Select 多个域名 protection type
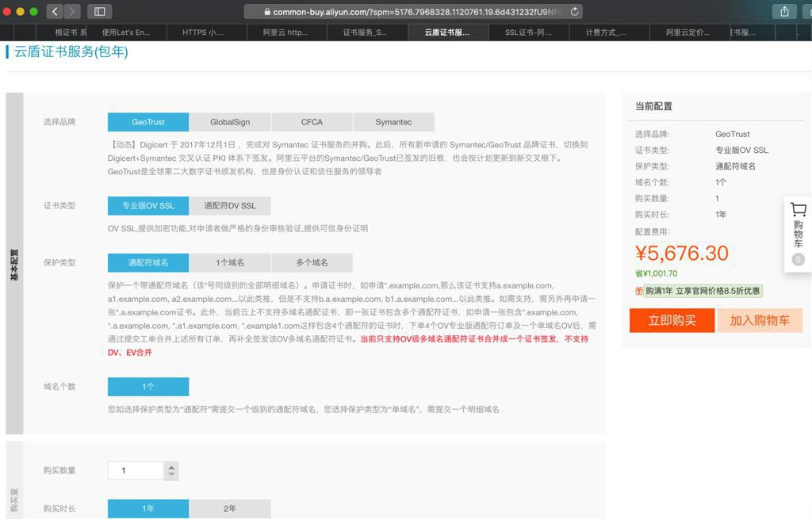This screenshot has height=519, width=812. click(312, 262)
